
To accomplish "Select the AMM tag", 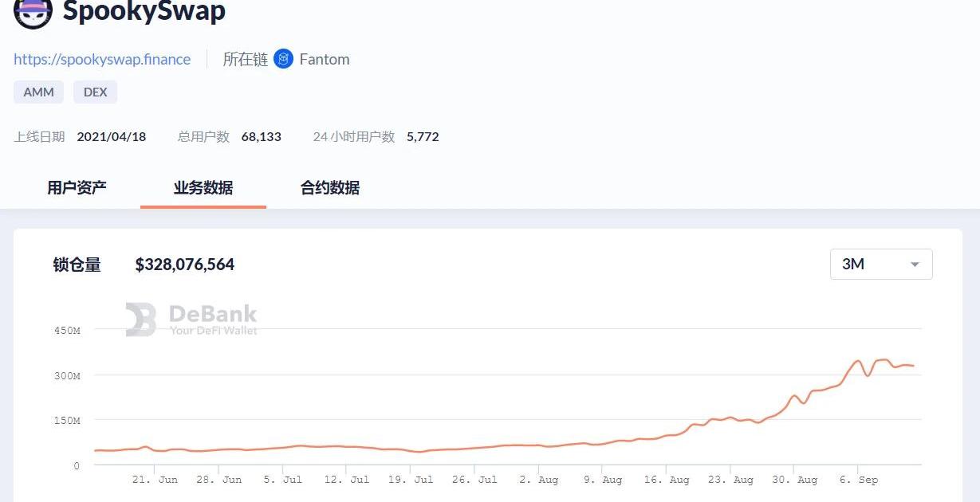I will click(x=38, y=92).
